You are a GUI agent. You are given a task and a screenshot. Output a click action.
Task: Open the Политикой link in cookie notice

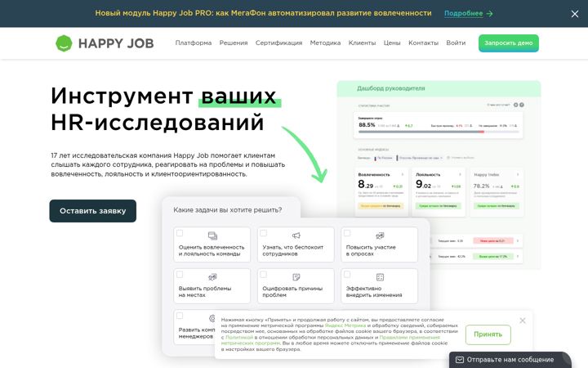click(239, 337)
